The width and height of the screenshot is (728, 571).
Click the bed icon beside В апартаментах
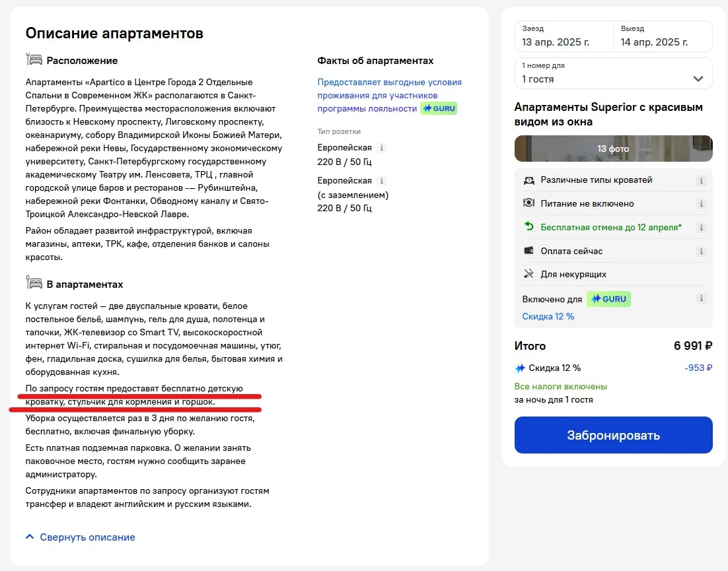[x=34, y=282]
